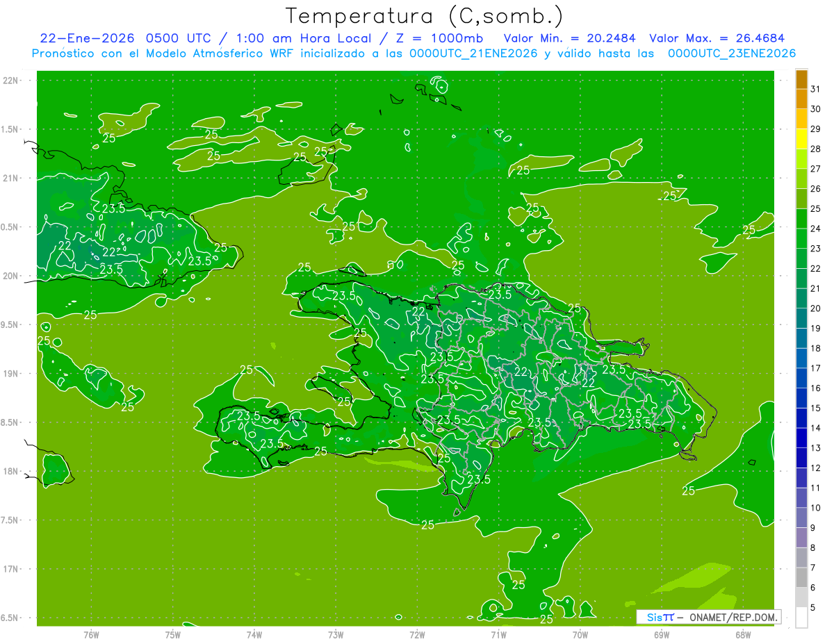This screenshot has width=834, height=644.
Task: Click the 74W longitude axis label
Action: click(254, 635)
